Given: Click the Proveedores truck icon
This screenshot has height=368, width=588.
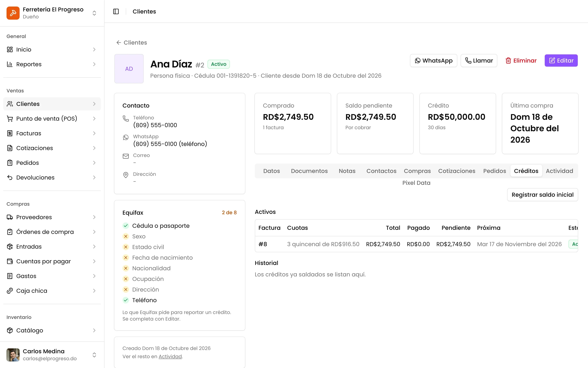Looking at the screenshot, I should pos(10,217).
